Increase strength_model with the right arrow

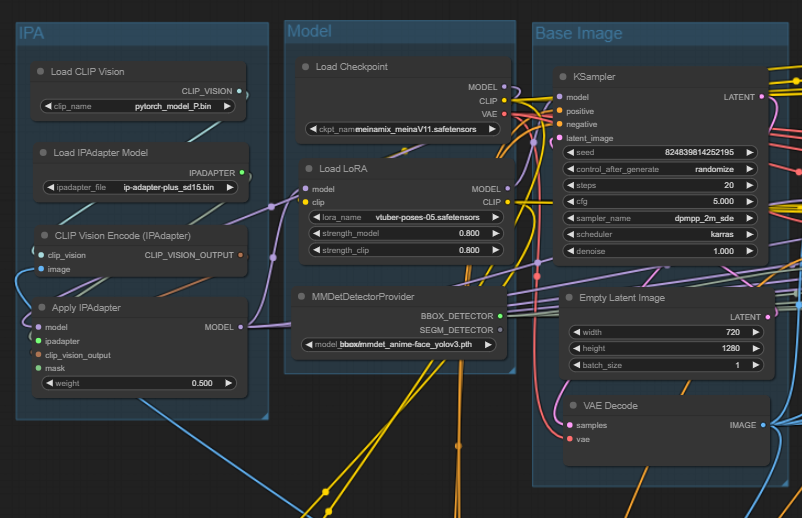click(x=495, y=233)
